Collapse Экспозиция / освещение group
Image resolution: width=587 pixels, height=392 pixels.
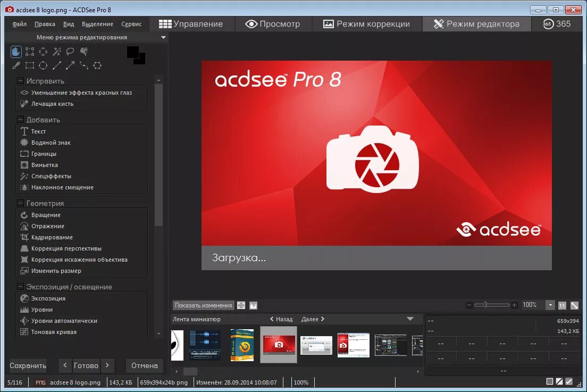(x=21, y=286)
